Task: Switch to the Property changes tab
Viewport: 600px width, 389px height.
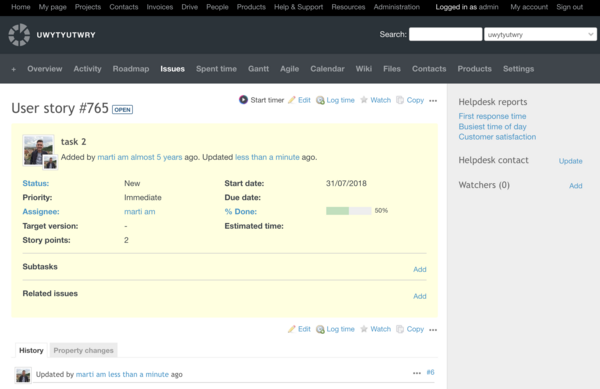Action: pos(83,350)
